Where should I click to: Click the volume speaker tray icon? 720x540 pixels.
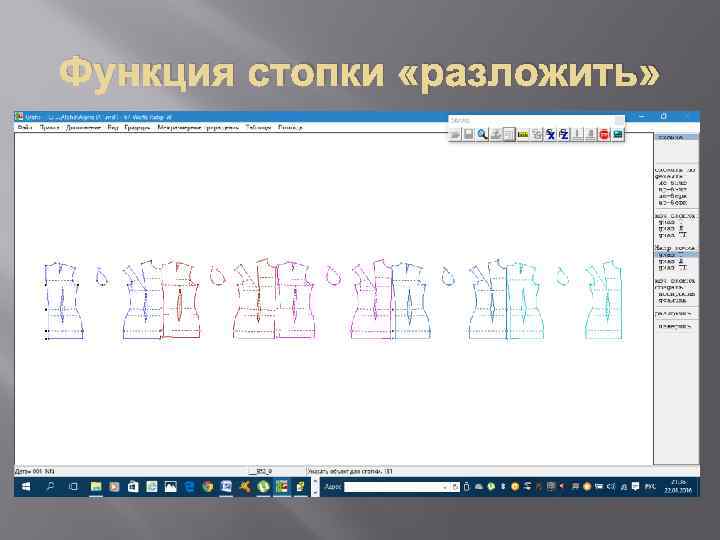click(611, 486)
